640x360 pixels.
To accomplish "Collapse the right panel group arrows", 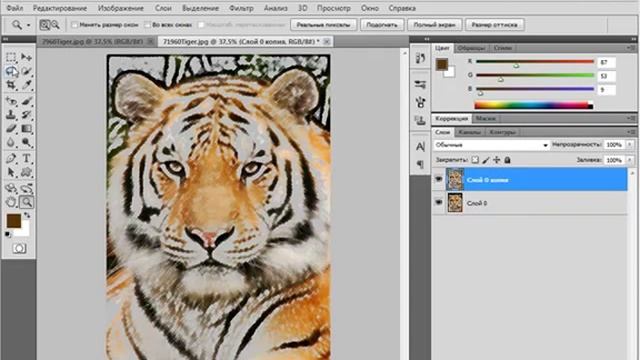I will [633, 39].
